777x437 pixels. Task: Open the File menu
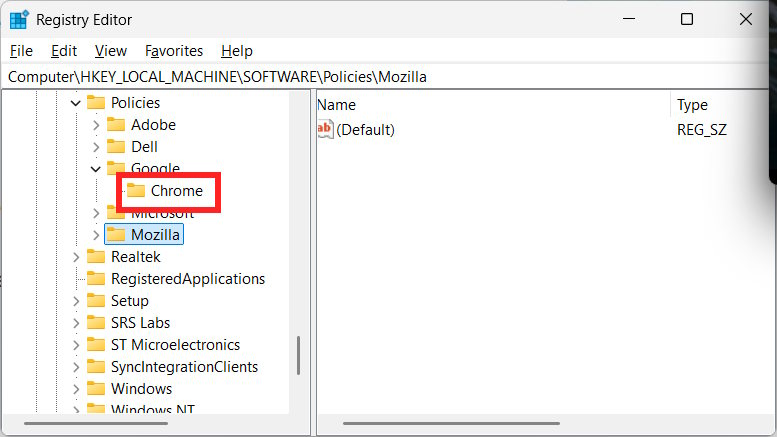(x=21, y=51)
